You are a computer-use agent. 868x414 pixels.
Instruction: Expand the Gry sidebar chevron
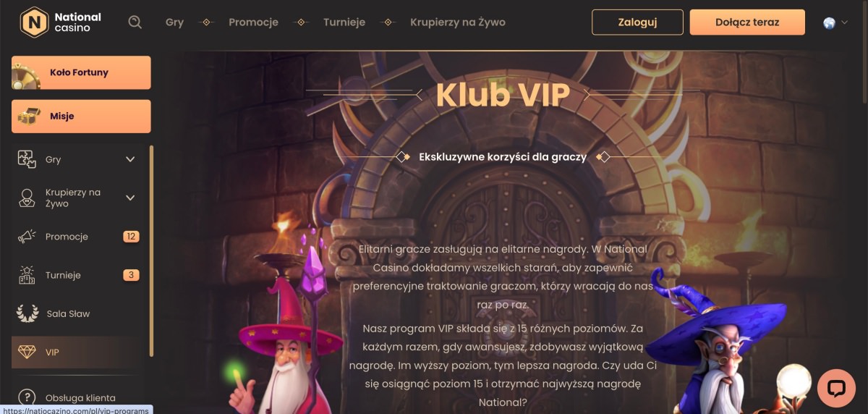coord(130,159)
